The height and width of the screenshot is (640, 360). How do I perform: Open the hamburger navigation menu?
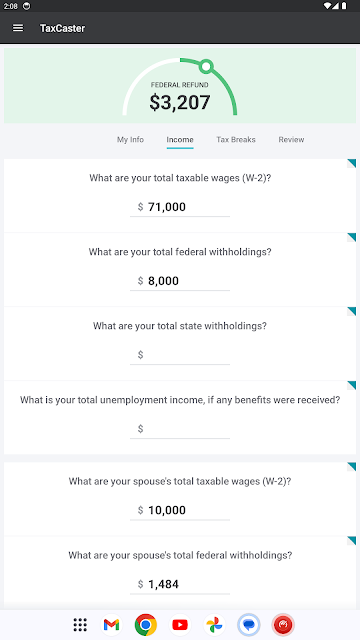[x=18, y=28]
